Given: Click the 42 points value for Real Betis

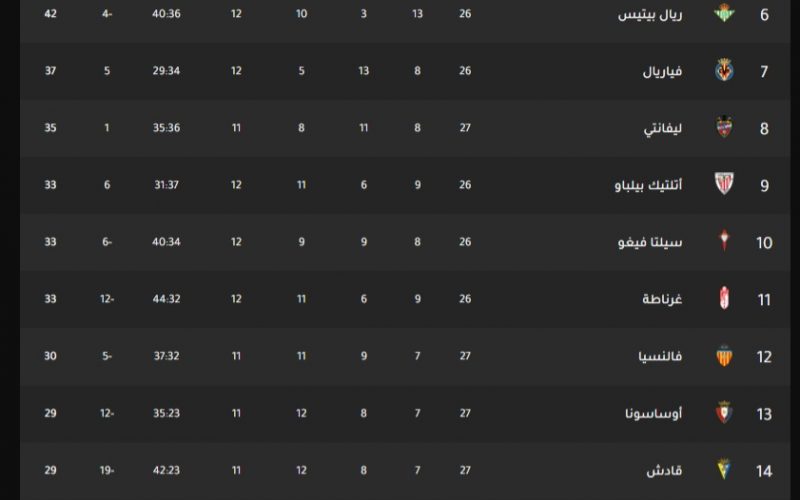Looking at the screenshot, I should pyautogui.click(x=50, y=14).
